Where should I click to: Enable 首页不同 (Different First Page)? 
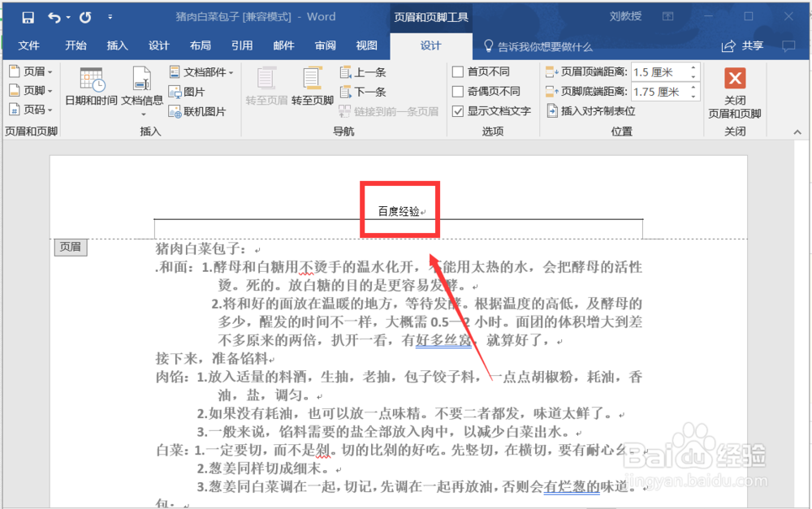click(x=458, y=71)
